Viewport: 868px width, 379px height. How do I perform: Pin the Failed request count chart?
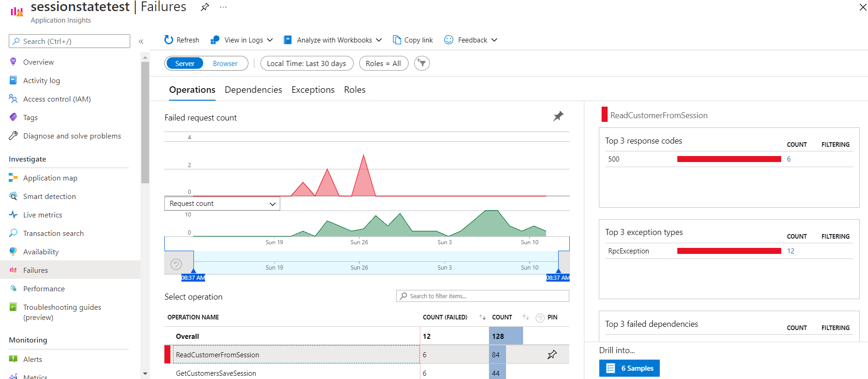tap(558, 116)
